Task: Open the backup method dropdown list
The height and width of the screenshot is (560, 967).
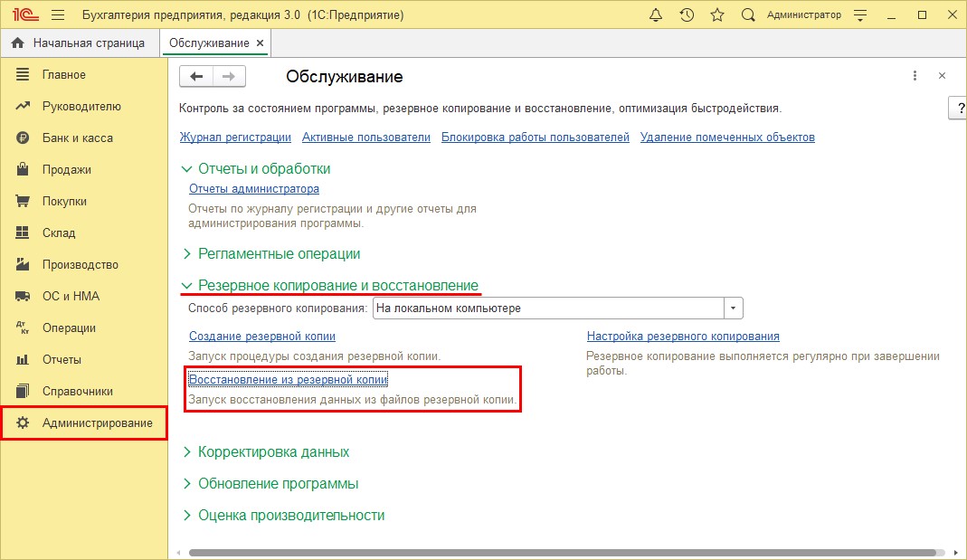Action: 732,308
